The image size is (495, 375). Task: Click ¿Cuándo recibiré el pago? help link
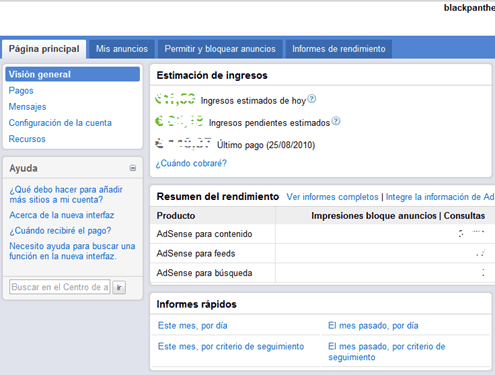tap(60, 231)
